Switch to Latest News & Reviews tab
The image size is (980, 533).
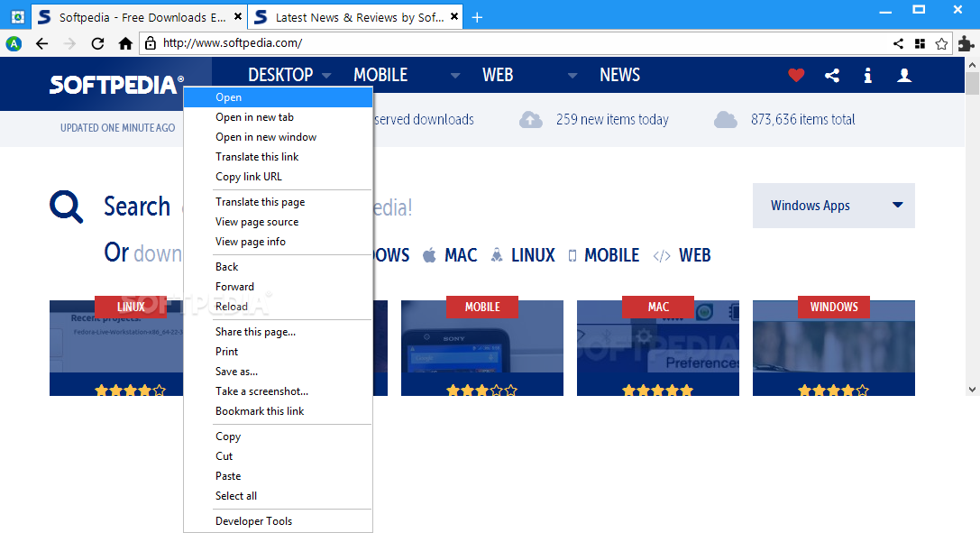(355, 17)
